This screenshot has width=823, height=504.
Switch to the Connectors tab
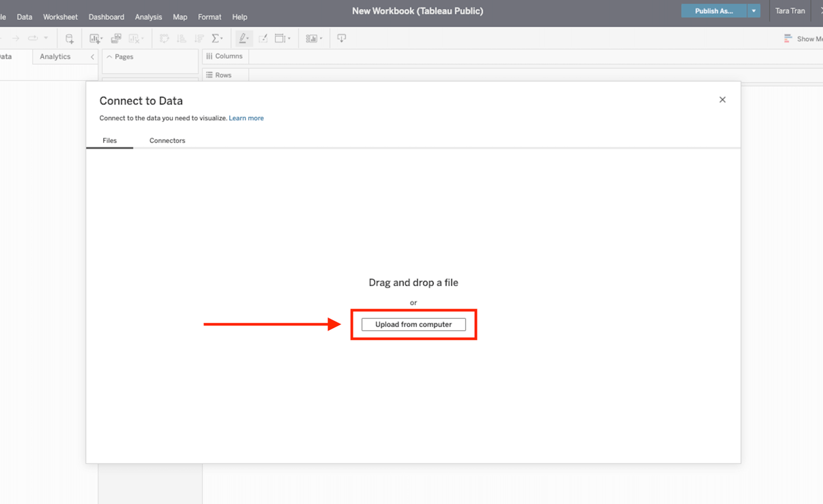(167, 140)
